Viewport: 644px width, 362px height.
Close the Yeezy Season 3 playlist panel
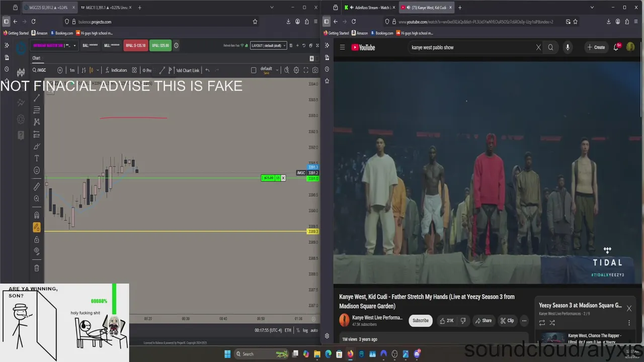point(629,308)
